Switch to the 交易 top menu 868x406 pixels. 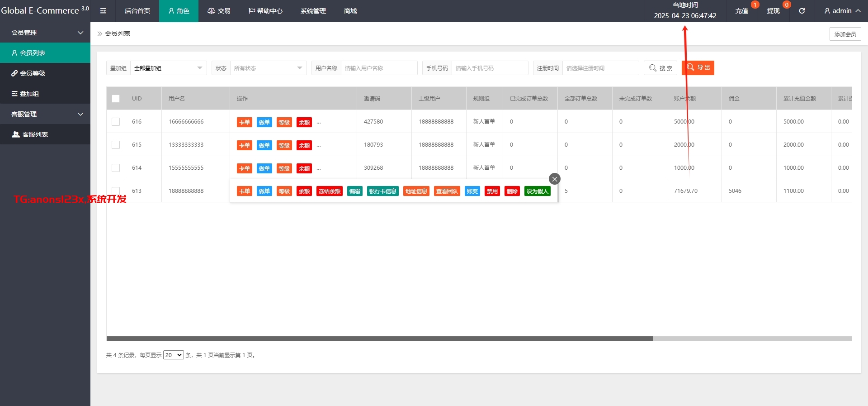pyautogui.click(x=219, y=11)
